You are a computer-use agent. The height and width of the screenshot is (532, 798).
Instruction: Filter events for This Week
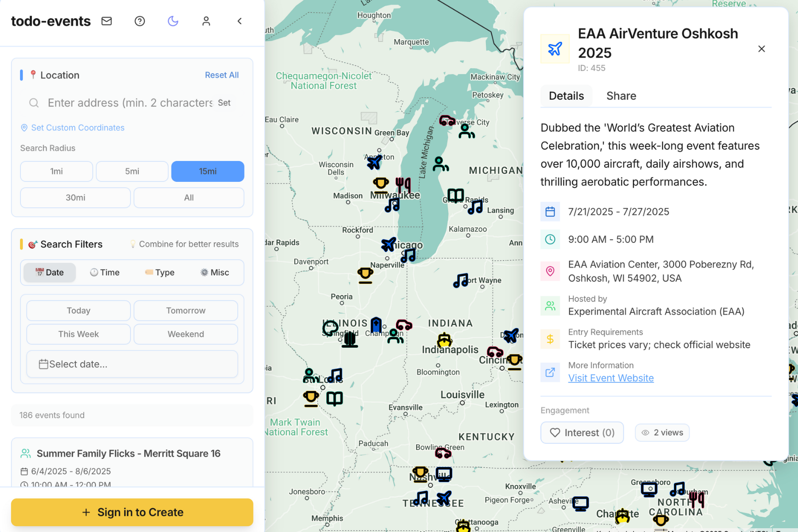78,334
